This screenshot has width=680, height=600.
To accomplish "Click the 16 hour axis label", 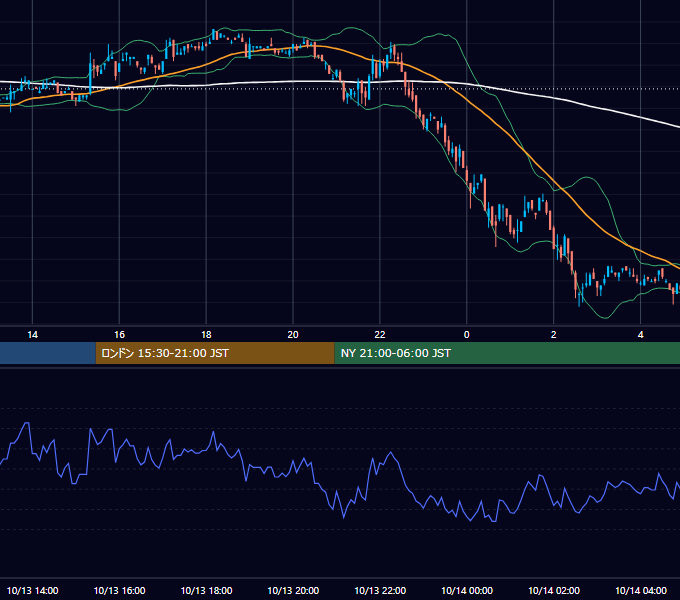I will [x=119, y=335].
